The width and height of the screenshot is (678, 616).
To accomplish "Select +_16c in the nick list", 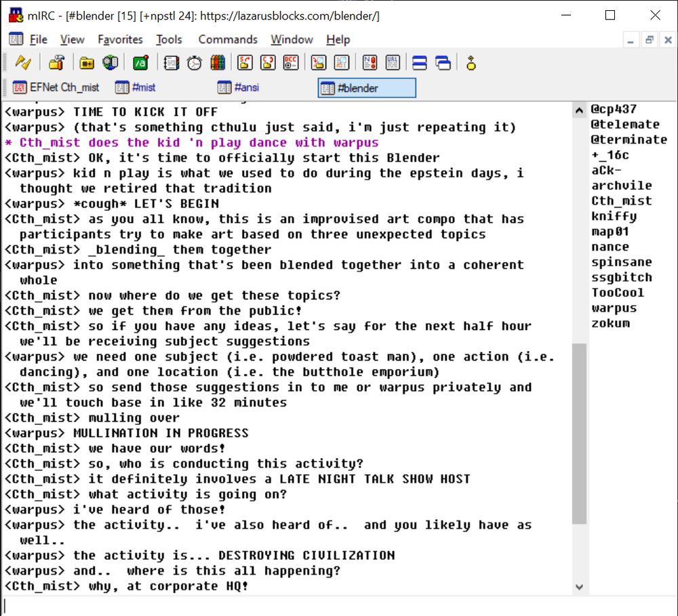I will [x=610, y=155].
